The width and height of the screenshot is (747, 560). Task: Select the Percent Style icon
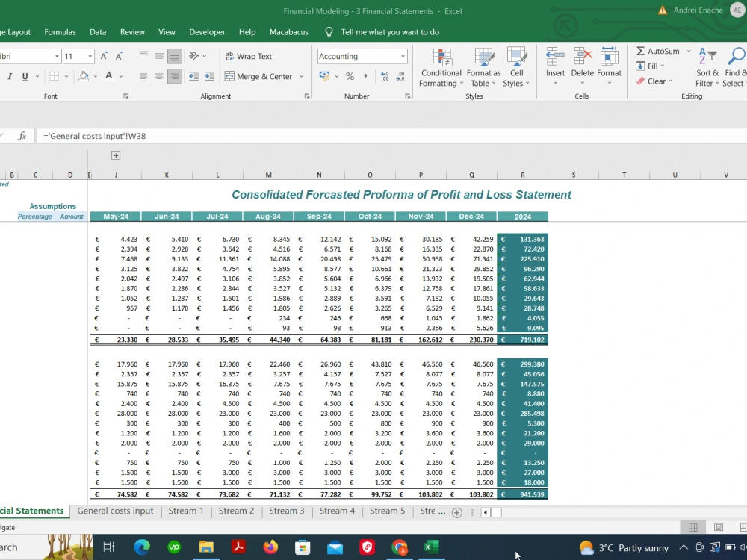(x=349, y=75)
